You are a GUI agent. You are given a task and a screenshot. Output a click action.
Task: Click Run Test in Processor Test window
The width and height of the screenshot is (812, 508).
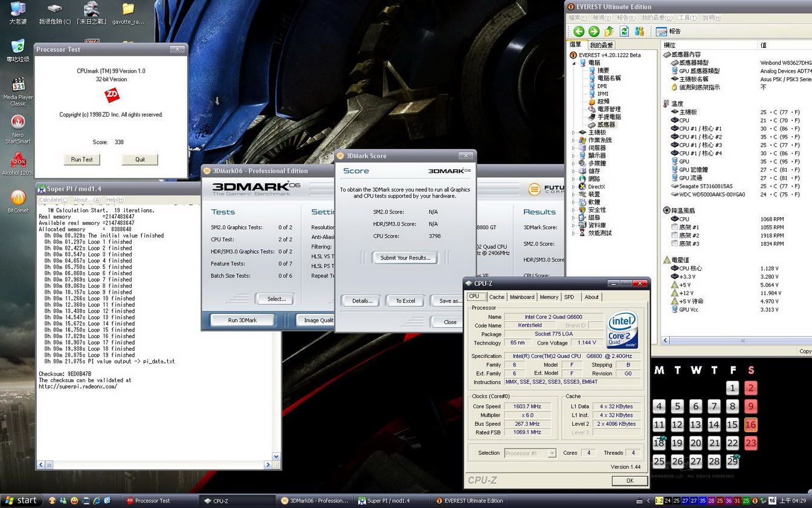point(82,160)
